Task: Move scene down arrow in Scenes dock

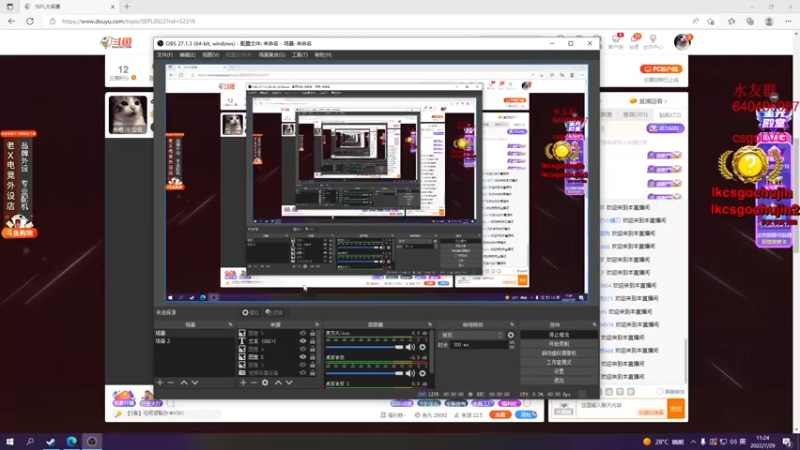Action: 195,382
